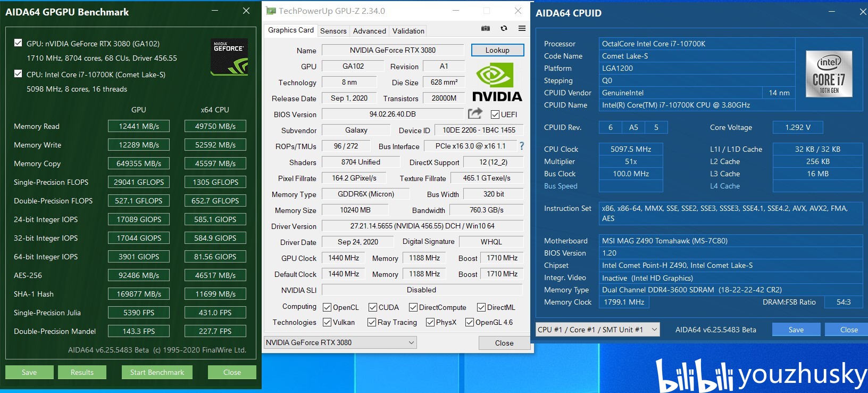Click the GPU-Z refresh icon
This screenshot has height=393, width=868.
pyautogui.click(x=504, y=28)
